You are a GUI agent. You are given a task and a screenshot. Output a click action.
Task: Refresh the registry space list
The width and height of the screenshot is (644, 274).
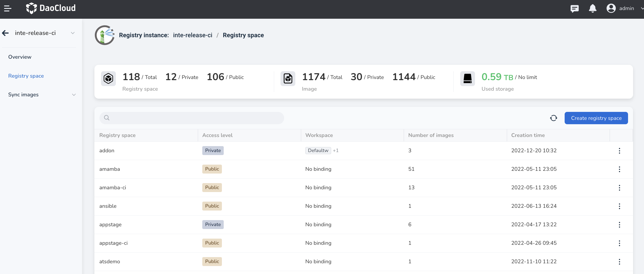point(553,118)
